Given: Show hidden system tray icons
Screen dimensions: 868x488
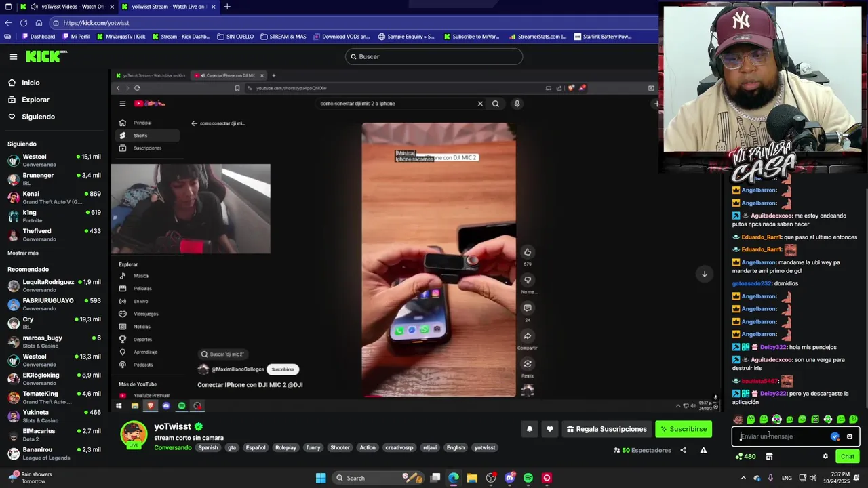Looking at the screenshot, I should pos(743,478).
